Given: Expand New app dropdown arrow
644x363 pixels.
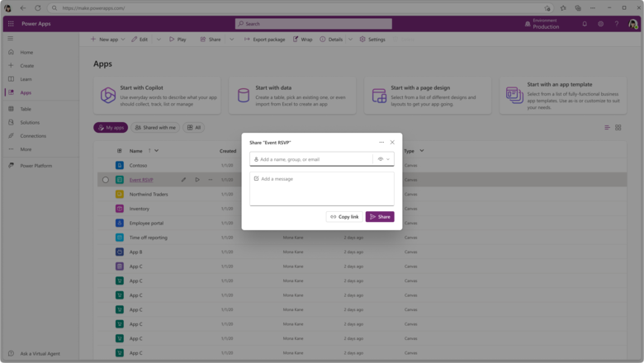Looking at the screenshot, I should (123, 40).
